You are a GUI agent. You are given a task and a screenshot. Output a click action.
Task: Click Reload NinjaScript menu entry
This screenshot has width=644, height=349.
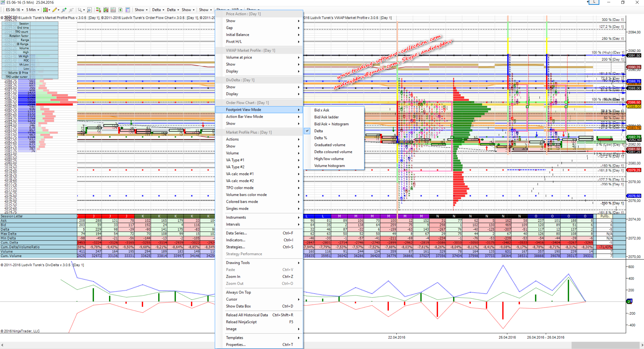241,322
